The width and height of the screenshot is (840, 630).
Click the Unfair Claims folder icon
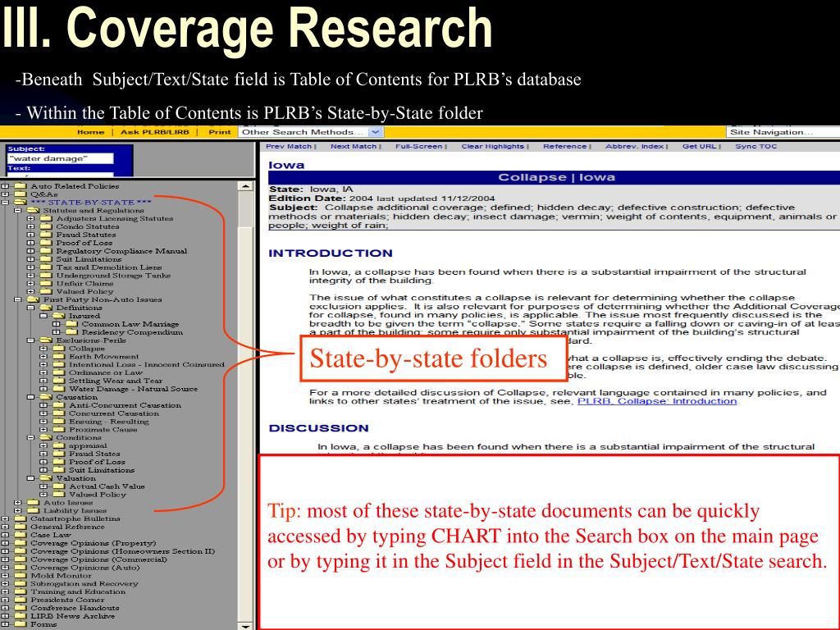click(x=46, y=283)
